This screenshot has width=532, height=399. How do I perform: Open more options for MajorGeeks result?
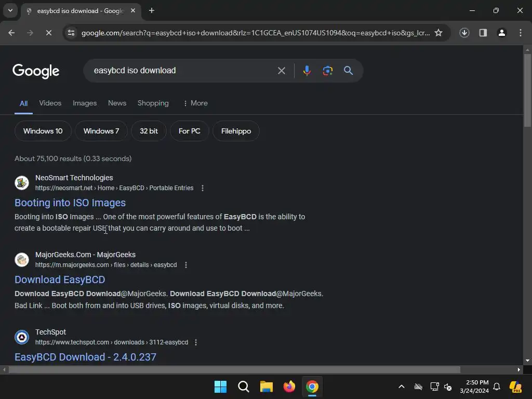[x=186, y=265]
